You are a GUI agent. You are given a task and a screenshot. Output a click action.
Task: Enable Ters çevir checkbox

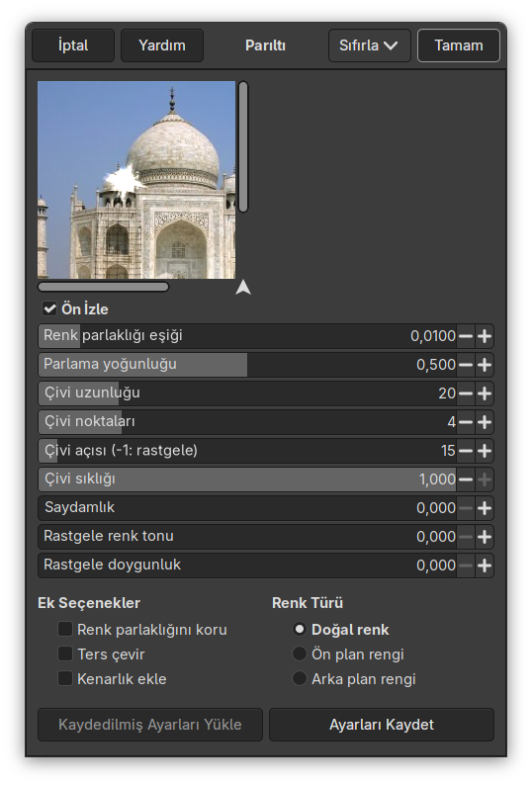(x=65, y=654)
